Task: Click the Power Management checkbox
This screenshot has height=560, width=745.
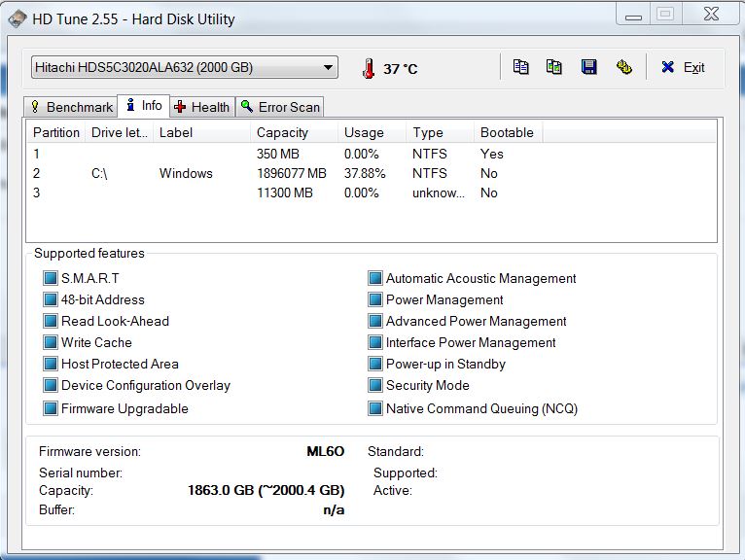Action: [x=374, y=299]
